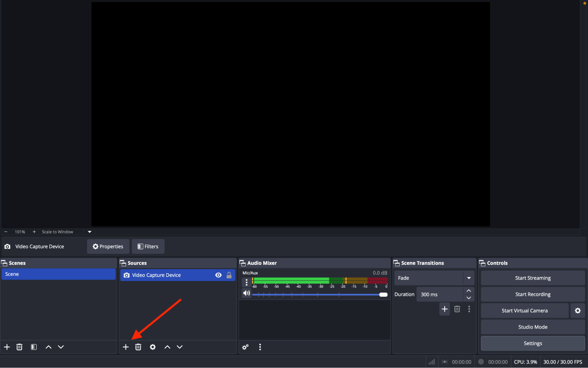Click the network signal bars icon
Screen dimensions: 588x368
coord(432,362)
